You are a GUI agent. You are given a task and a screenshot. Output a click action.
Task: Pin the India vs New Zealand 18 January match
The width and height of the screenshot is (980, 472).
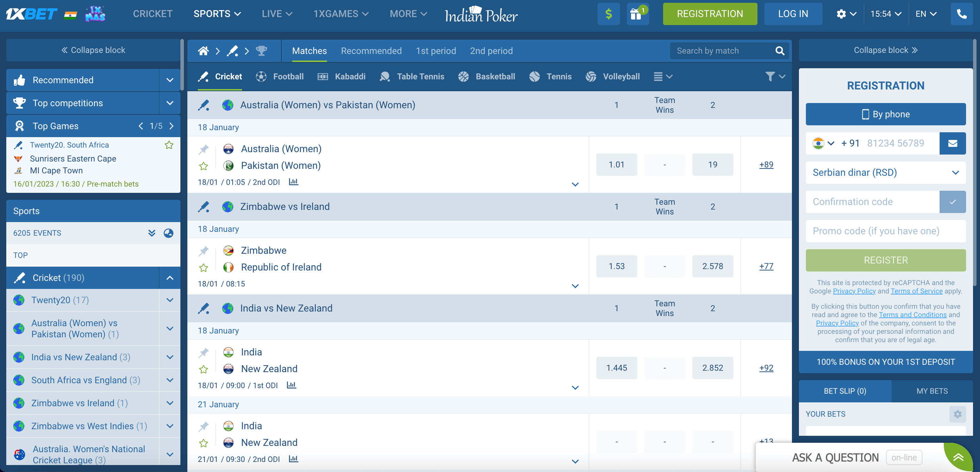point(203,353)
